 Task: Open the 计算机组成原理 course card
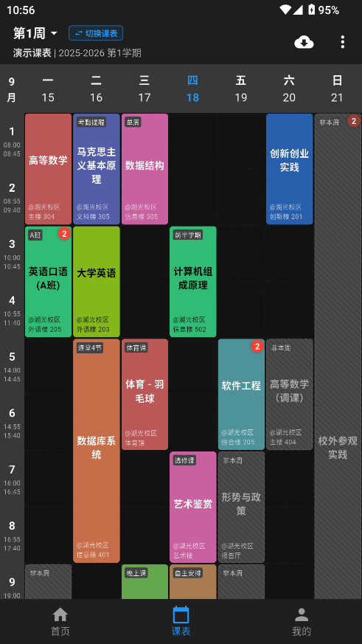pyautogui.click(x=193, y=282)
